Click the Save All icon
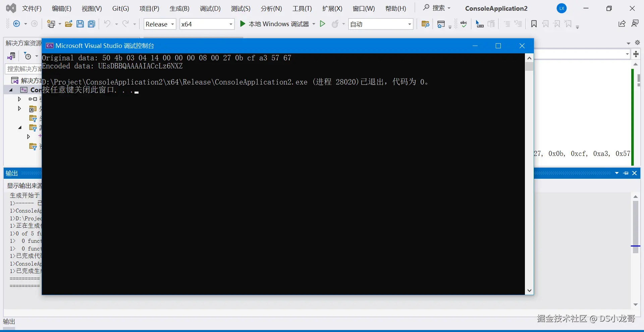 [x=91, y=24]
